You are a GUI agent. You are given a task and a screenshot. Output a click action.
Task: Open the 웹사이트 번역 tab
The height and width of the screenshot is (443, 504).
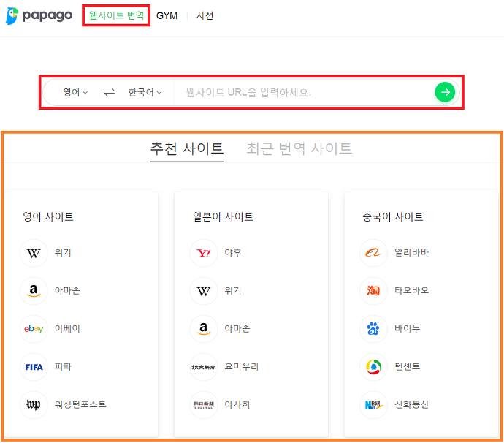[116, 15]
